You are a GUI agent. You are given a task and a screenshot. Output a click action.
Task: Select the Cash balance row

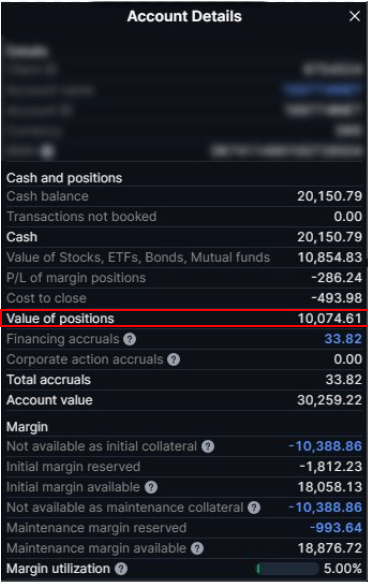pos(184,196)
